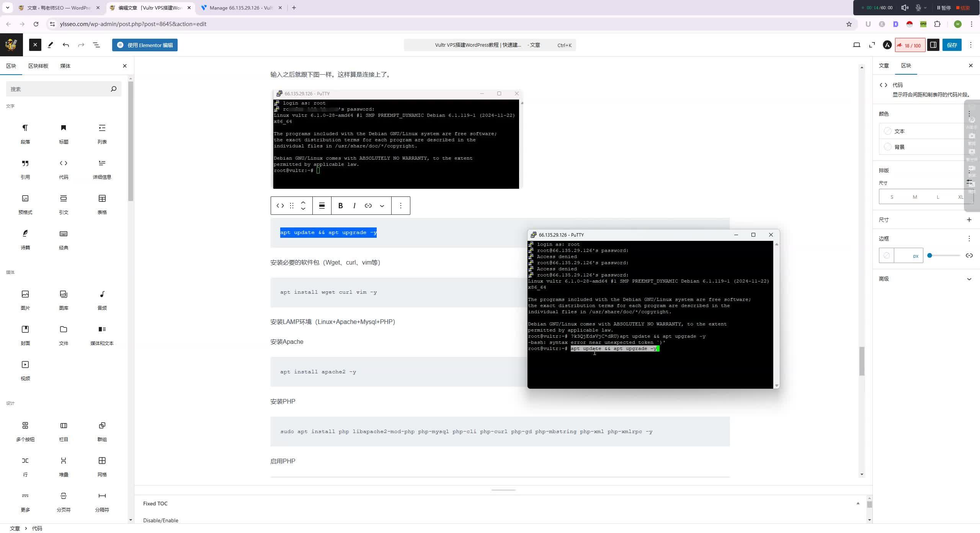Select font size S
The image size is (980, 533).
(x=892, y=197)
